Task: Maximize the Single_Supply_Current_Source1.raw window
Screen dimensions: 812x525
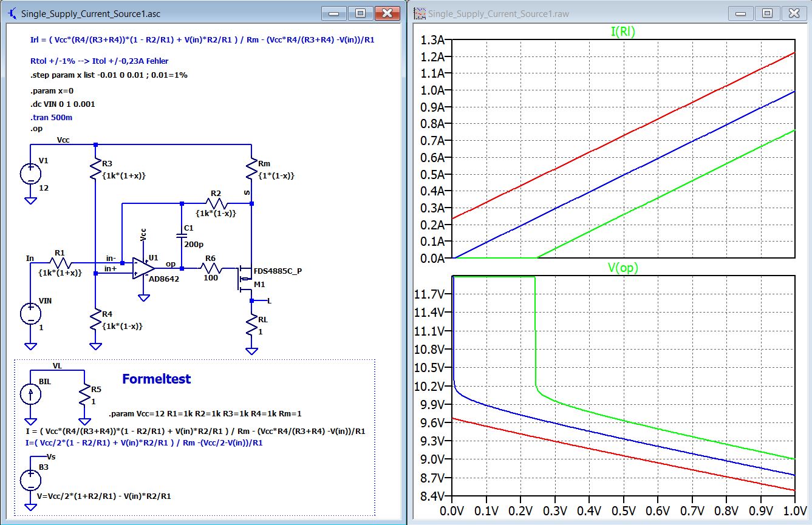Action: (x=767, y=13)
